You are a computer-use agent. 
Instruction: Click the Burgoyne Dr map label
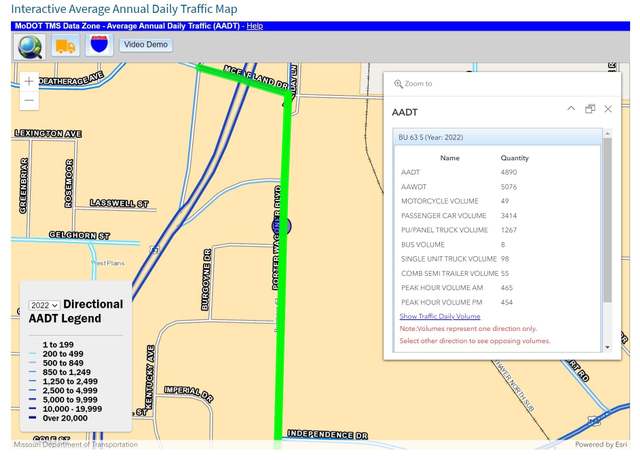pos(207,280)
